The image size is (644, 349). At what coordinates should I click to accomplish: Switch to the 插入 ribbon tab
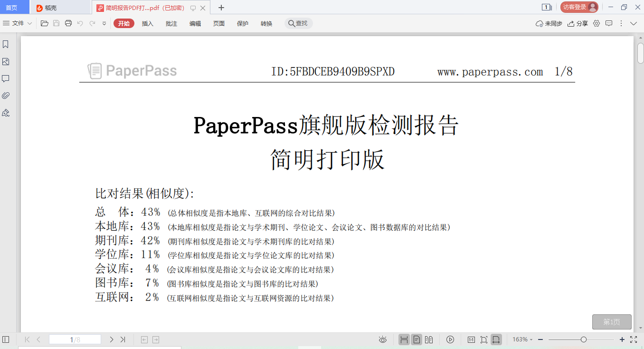pos(148,23)
